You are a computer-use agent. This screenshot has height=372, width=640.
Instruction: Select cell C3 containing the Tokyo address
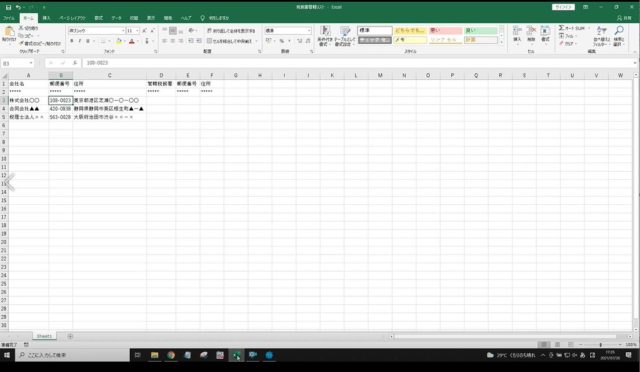tap(109, 100)
